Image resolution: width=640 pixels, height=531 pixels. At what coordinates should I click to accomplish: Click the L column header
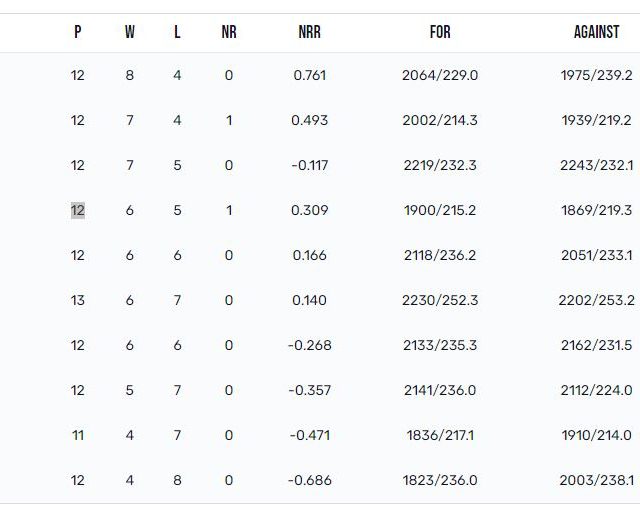[177, 32]
